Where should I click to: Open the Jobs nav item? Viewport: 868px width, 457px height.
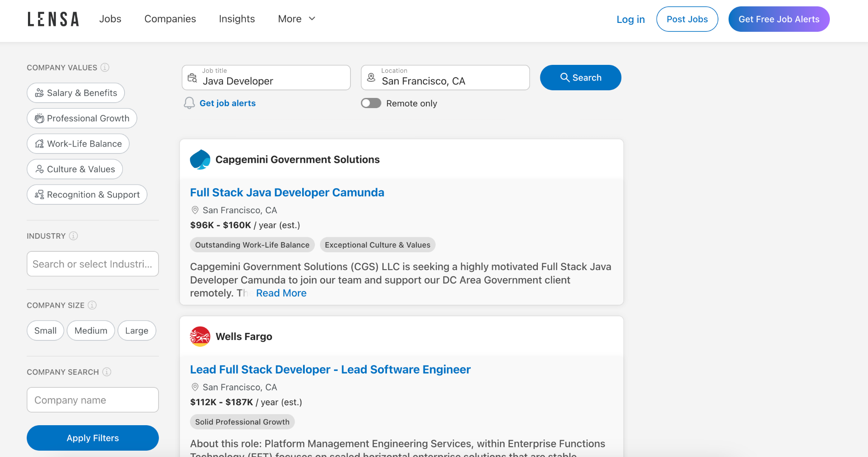pos(110,19)
